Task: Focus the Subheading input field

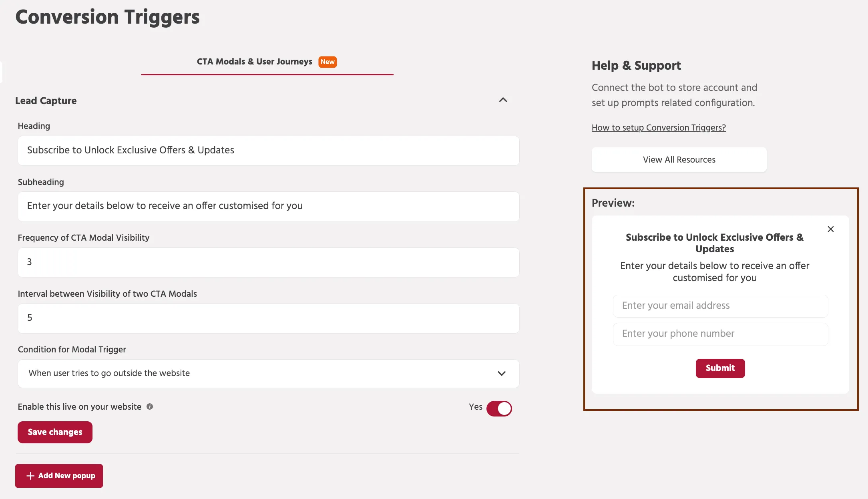Action: pyautogui.click(x=268, y=206)
